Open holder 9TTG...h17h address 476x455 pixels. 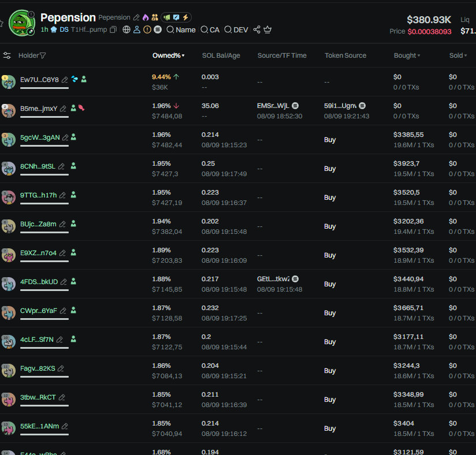(39, 195)
